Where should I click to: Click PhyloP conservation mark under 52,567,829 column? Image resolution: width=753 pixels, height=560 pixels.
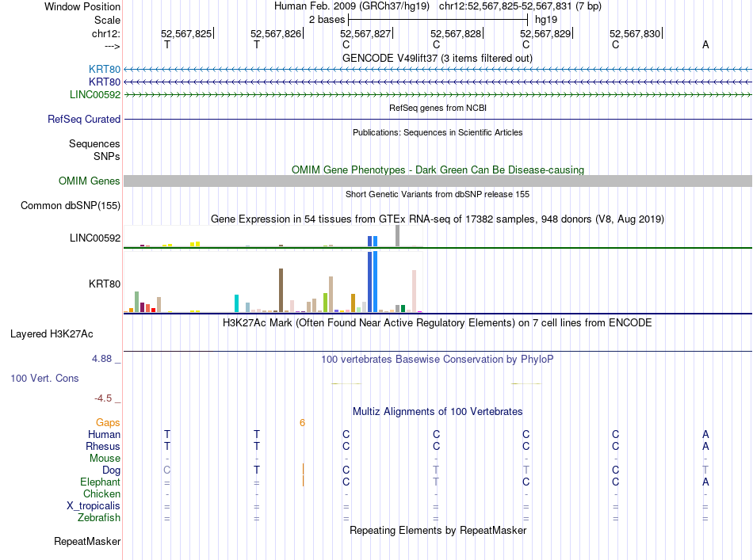click(x=526, y=383)
